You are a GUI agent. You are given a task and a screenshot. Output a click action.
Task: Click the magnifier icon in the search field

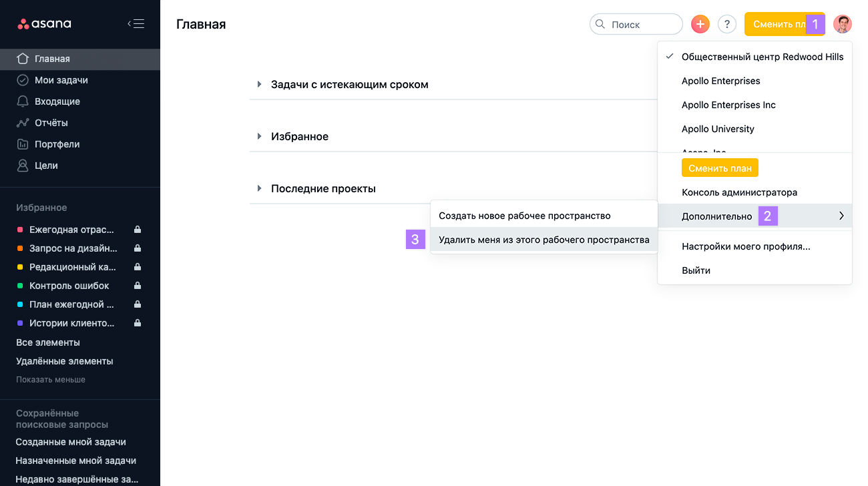600,24
